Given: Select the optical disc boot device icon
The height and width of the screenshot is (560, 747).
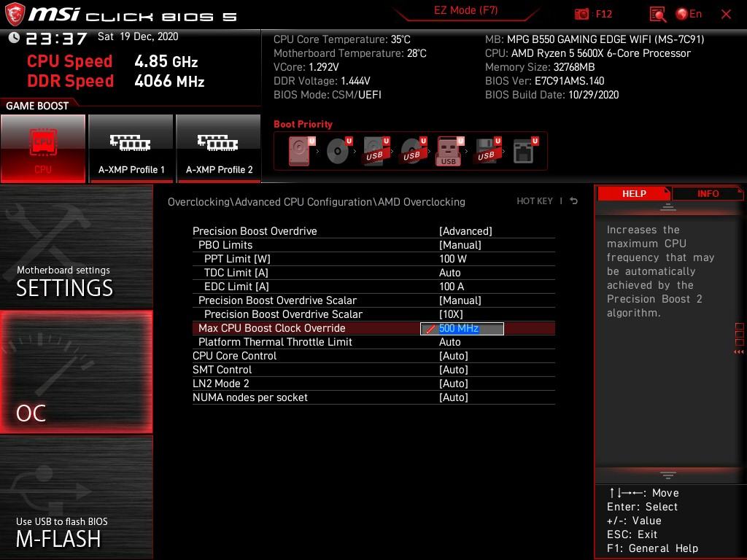Looking at the screenshot, I should [339, 152].
